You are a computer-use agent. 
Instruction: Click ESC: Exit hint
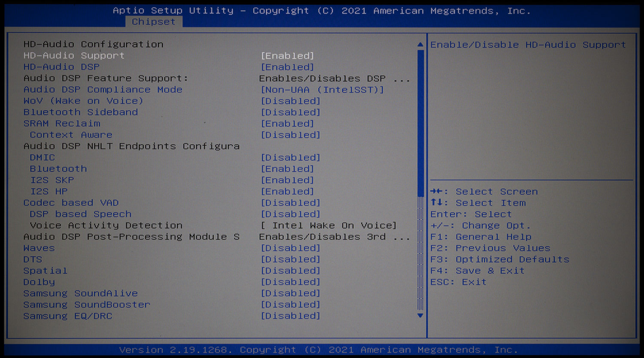tap(459, 282)
